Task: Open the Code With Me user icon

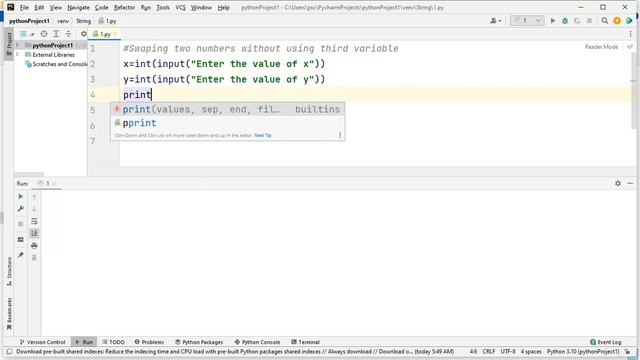Action: 496,20
